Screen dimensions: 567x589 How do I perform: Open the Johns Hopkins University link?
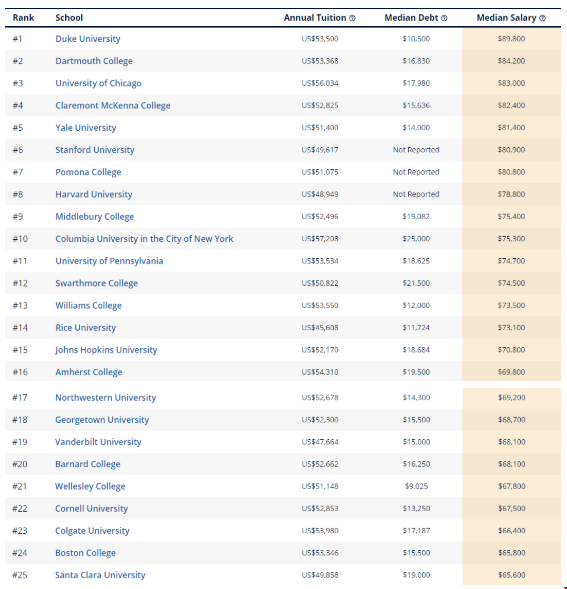pos(106,349)
